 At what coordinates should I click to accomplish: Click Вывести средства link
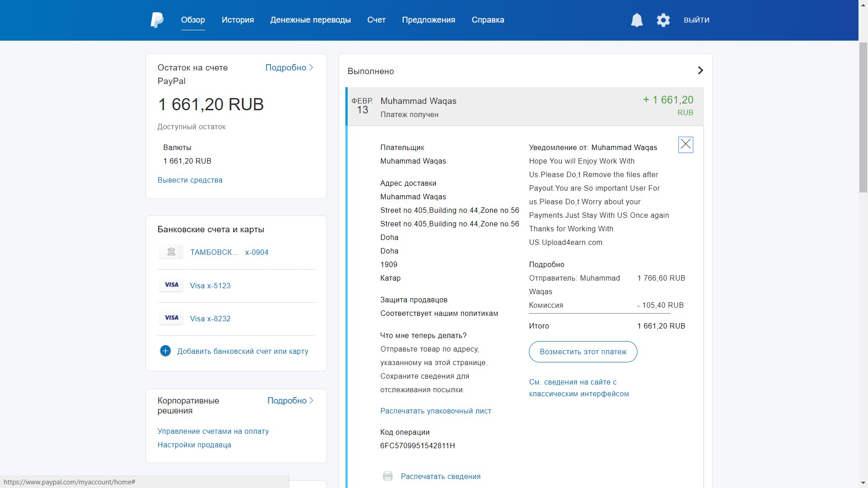point(190,180)
